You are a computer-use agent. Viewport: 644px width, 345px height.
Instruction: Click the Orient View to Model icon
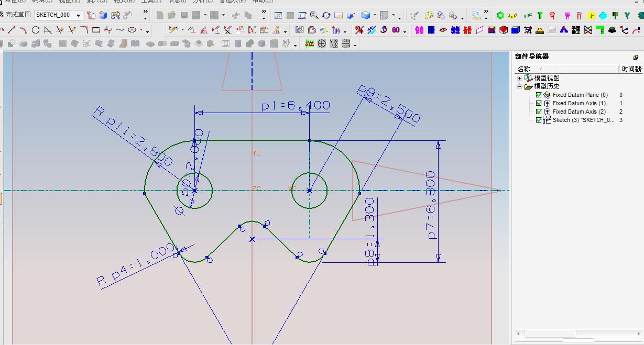[x=103, y=15]
